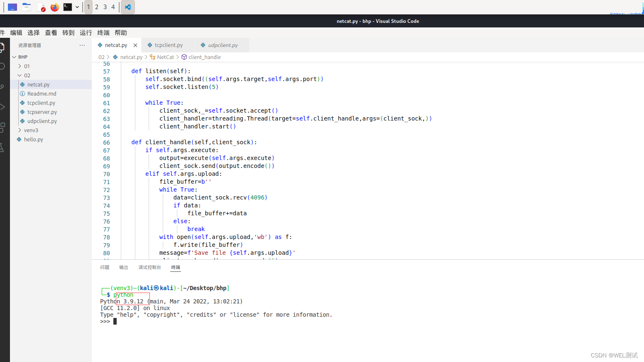Click line number 57 in the gutter
Viewport: 644px width, 362px height.
coord(107,71)
